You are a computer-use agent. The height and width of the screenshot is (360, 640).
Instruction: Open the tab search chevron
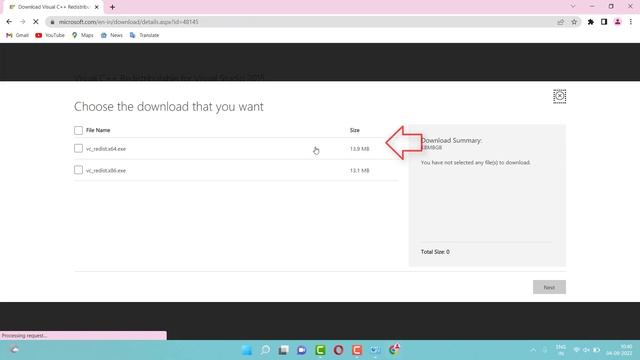tap(573, 7)
